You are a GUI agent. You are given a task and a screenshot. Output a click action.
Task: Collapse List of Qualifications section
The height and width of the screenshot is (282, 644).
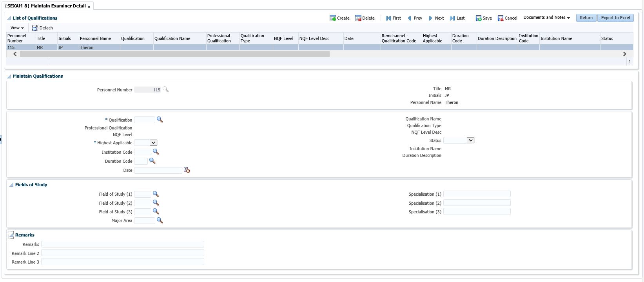coord(9,18)
